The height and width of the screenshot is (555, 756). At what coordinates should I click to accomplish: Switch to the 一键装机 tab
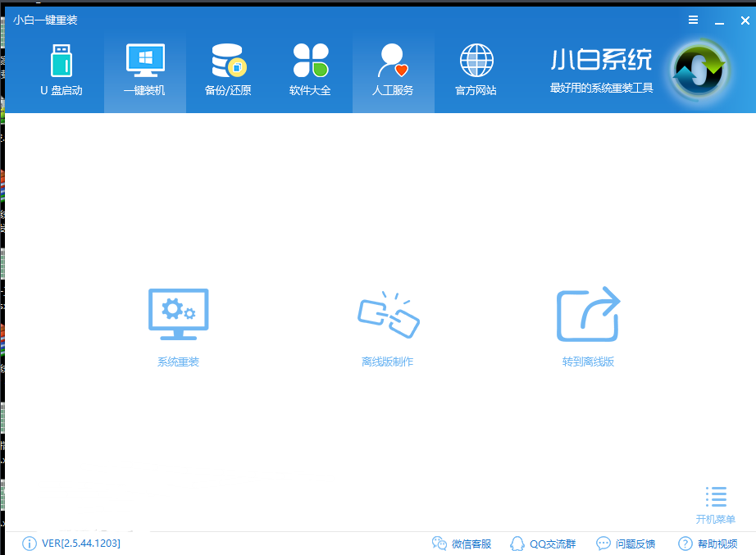tap(144, 59)
